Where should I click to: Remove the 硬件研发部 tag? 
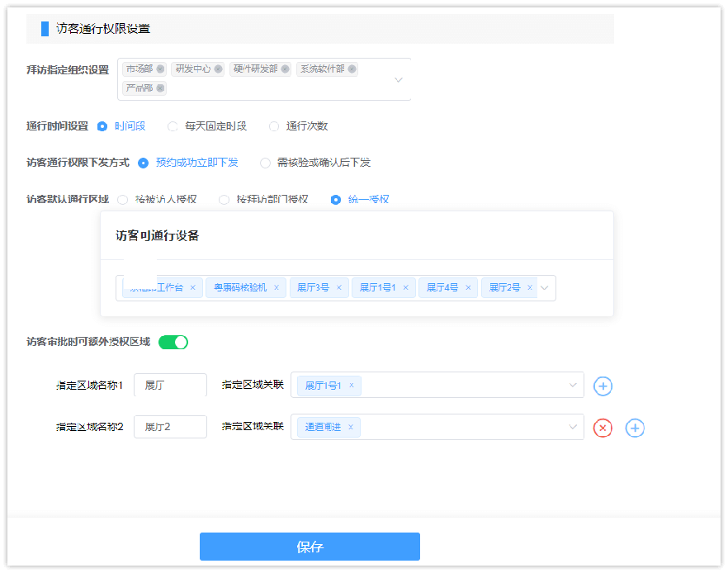[x=285, y=69]
